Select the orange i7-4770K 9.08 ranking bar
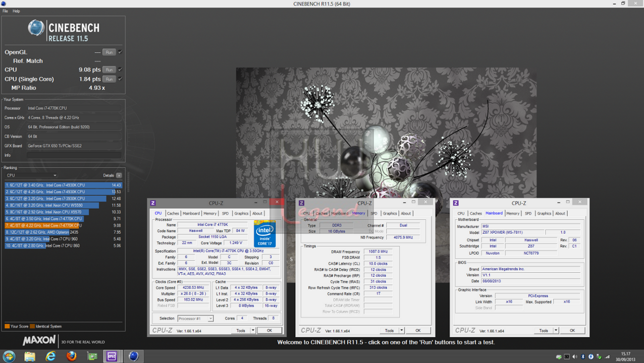The image size is (644, 363). click(x=63, y=225)
